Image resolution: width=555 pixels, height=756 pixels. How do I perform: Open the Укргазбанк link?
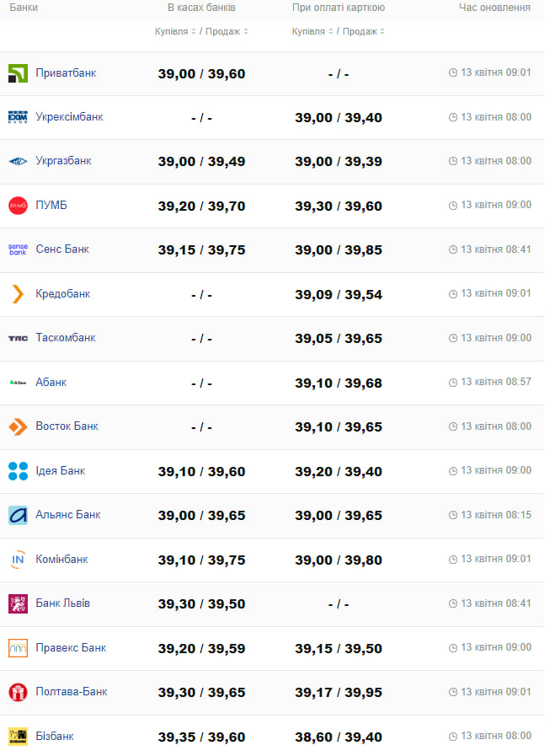click(63, 161)
